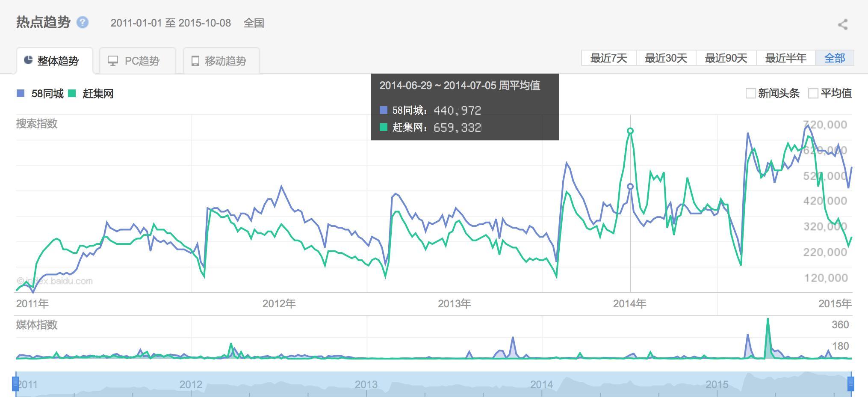868x416 pixels.
Task: Switch to the 移动趋势 tab
Action: tap(221, 61)
